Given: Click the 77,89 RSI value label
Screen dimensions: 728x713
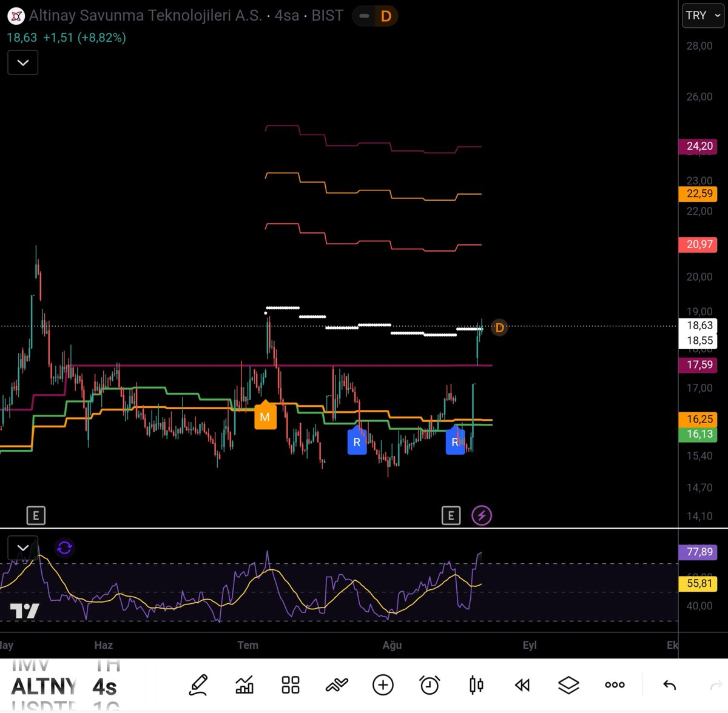Looking at the screenshot, I should (699, 552).
